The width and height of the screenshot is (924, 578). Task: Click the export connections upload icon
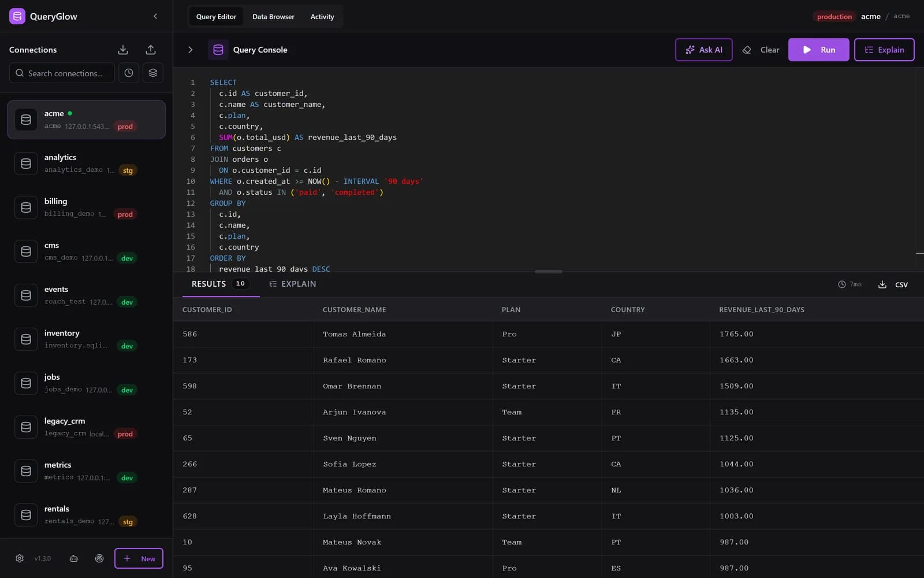[151, 50]
